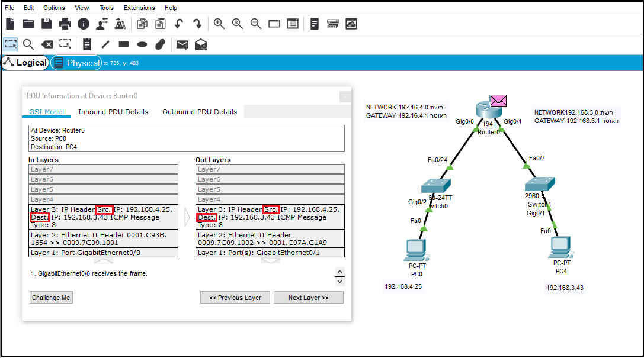Open the Help menu
This screenshot has width=644, height=358.
click(x=171, y=8)
